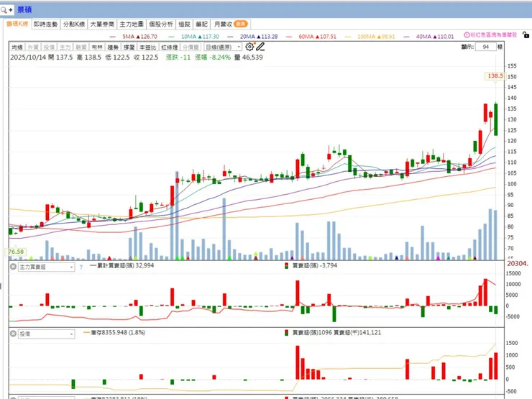Close the 投信 indicator panel
The width and height of the screenshot is (532, 399).
tap(13, 334)
